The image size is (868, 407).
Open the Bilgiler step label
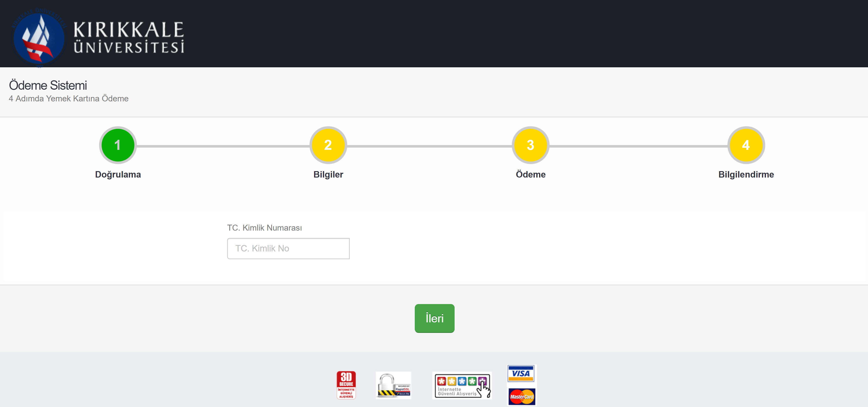pos(328,174)
